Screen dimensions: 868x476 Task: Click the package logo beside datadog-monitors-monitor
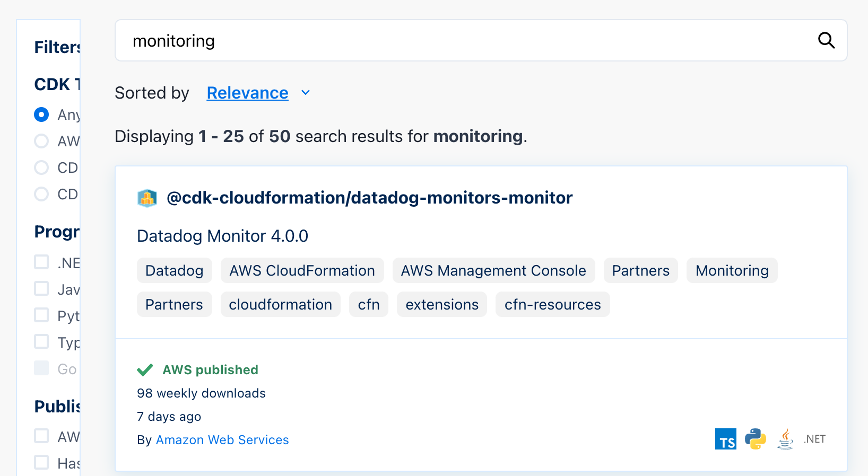tap(147, 198)
